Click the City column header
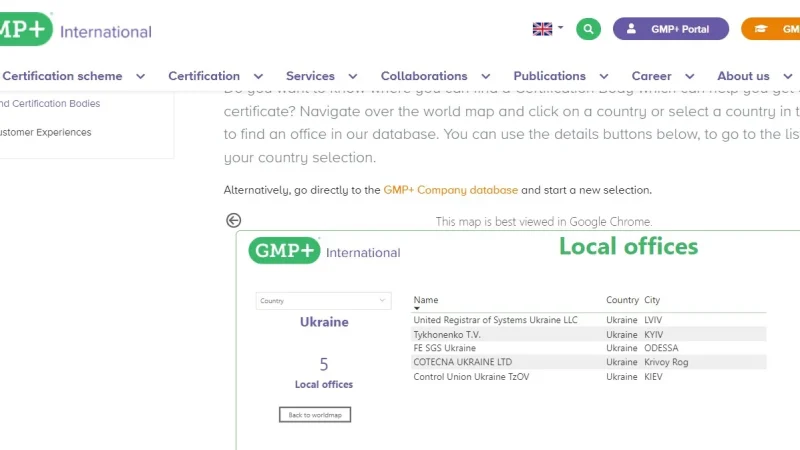The image size is (800, 450). [x=652, y=300]
